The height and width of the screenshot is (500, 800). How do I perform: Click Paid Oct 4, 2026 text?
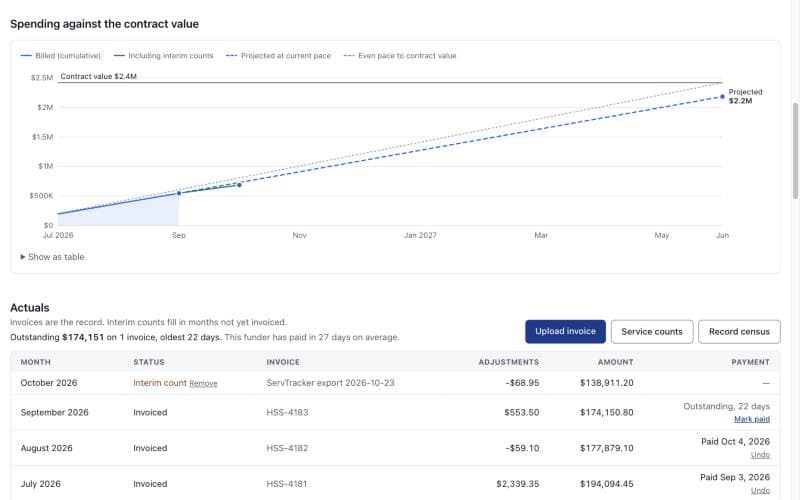[735, 442]
